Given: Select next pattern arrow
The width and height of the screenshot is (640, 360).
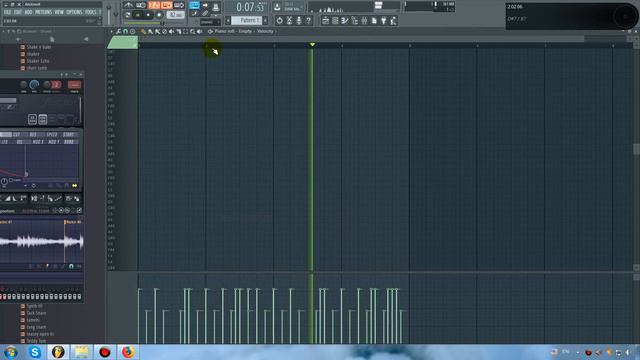Looking at the screenshot, I should pos(265,20).
